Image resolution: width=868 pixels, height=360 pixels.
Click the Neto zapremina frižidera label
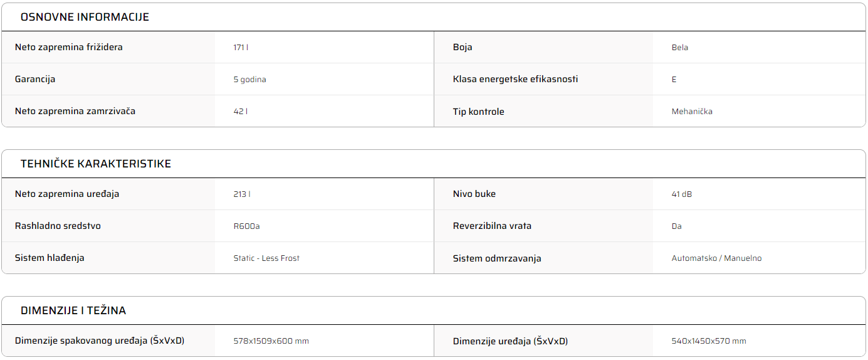69,47
